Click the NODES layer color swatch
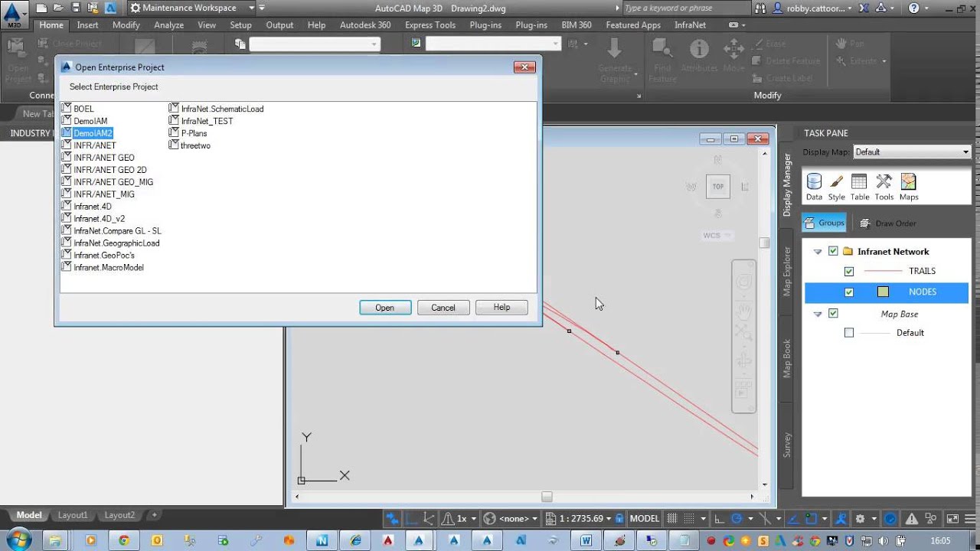Viewport: 980px width, 551px height. [x=884, y=292]
